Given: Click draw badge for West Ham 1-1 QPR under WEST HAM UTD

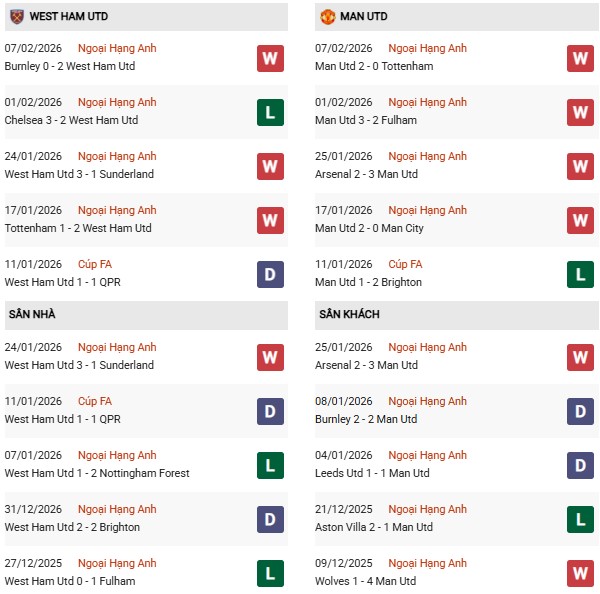Looking at the screenshot, I should coord(270,274).
